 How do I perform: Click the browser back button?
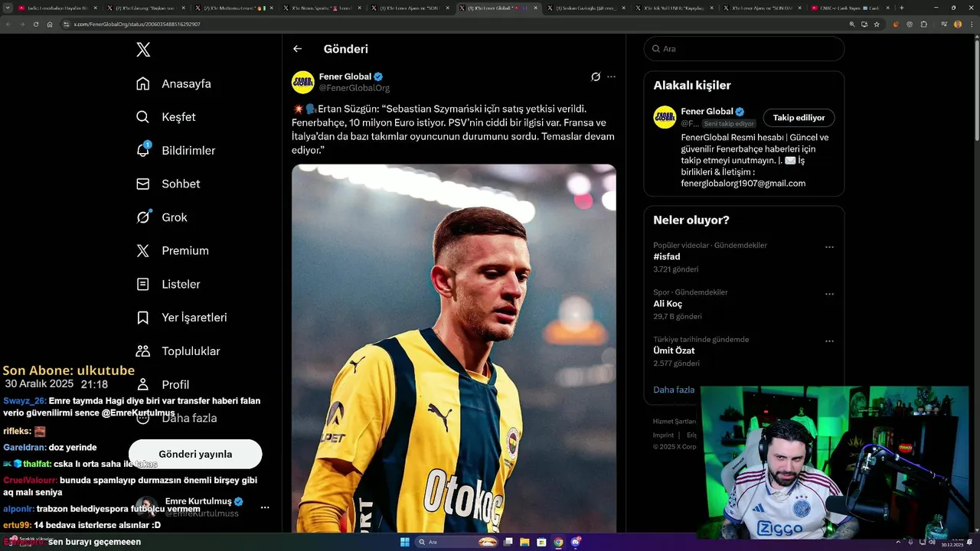pyautogui.click(x=8, y=24)
